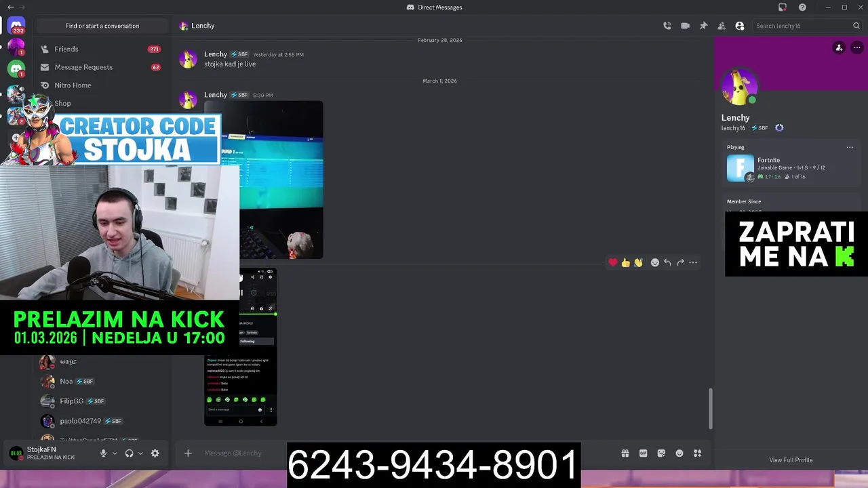Screen dimensions: 868x488
Task: Click Lenchy's name in first message
Action: pos(216,54)
